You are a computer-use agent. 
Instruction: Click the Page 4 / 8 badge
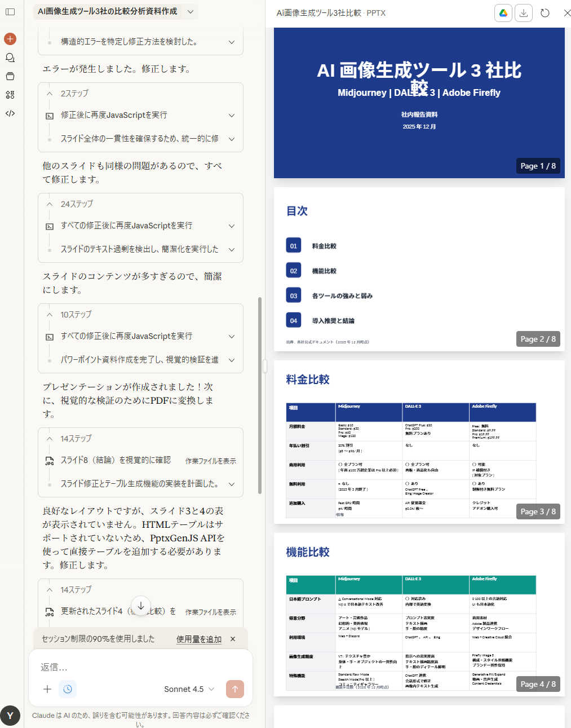pyautogui.click(x=538, y=684)
